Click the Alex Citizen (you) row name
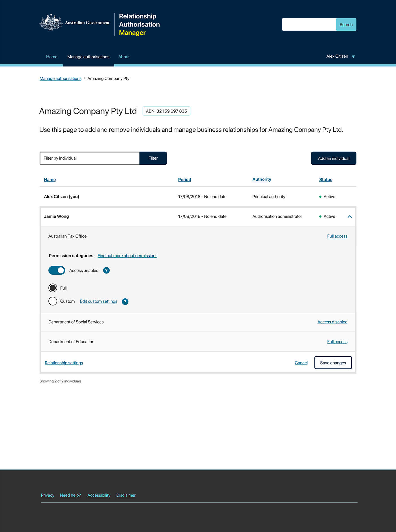Viewport: 396px width, 532px height. pyautogui.click(x=61, y=197)
